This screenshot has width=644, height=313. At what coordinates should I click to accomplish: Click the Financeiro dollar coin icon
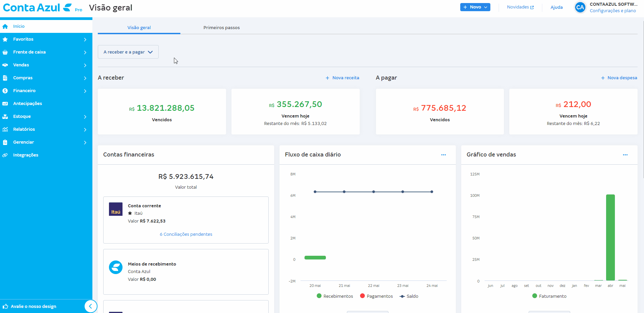[x=5, y=91]
